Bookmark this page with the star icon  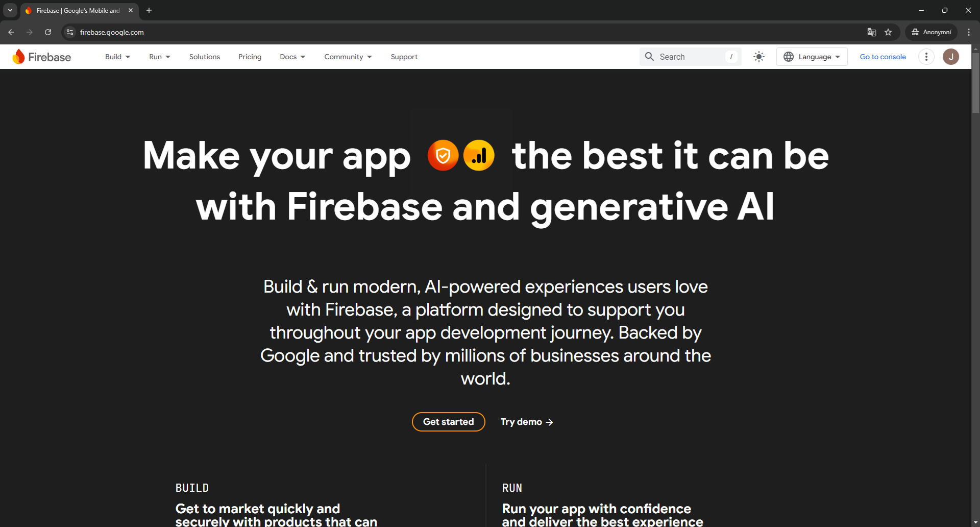(888, 32)
